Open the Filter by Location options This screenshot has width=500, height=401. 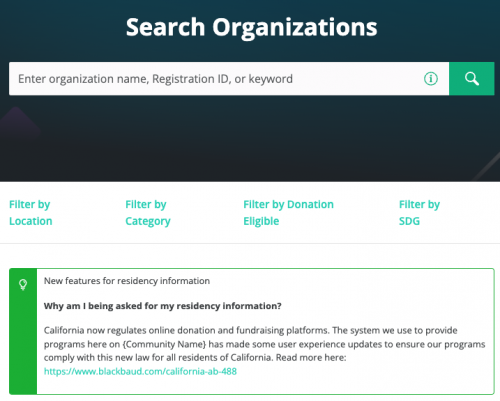click(x=31, y=213)
